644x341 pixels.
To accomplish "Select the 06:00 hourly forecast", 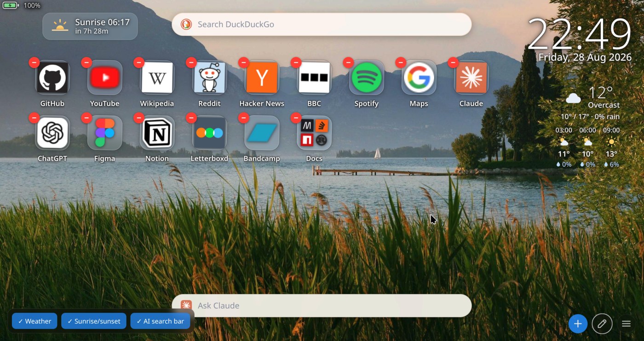I will point(587,147).
